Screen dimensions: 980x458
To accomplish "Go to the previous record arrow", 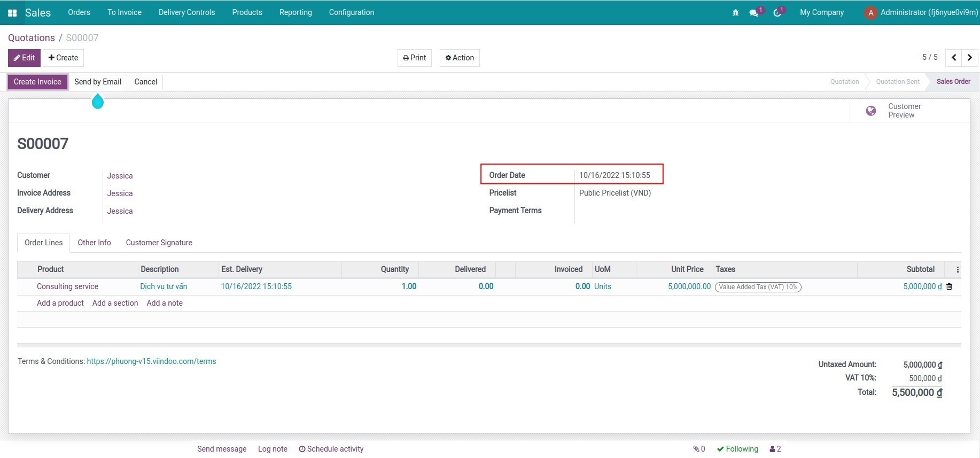I will (x=954, y=58).
